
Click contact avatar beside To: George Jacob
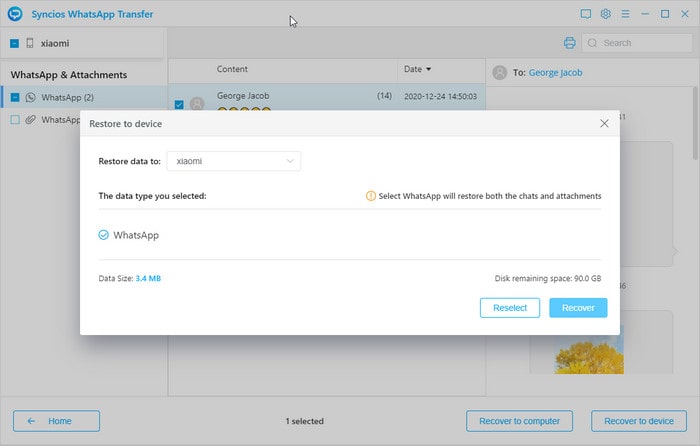(500, 72)
